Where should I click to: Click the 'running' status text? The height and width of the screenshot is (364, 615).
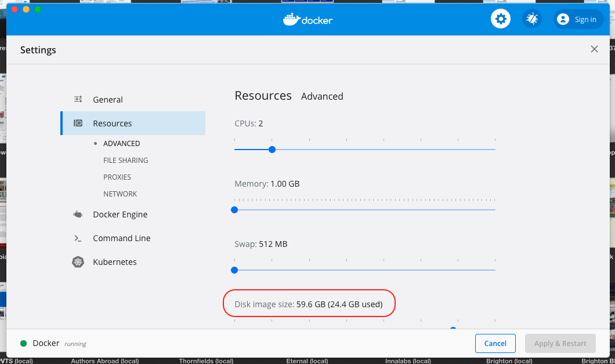pos(75,344)
